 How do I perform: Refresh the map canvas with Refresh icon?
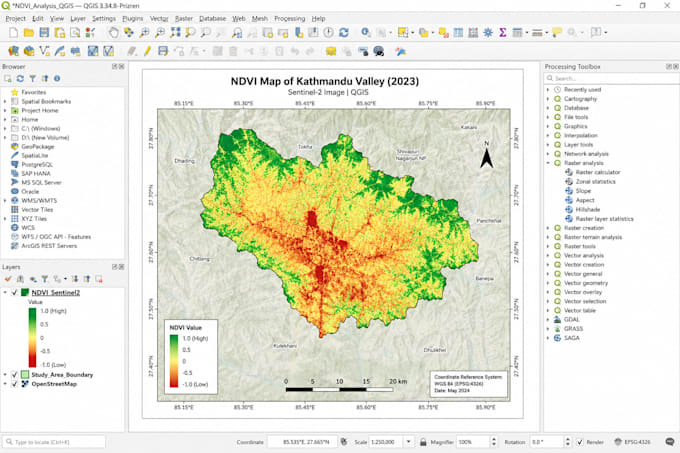[344, 33]
